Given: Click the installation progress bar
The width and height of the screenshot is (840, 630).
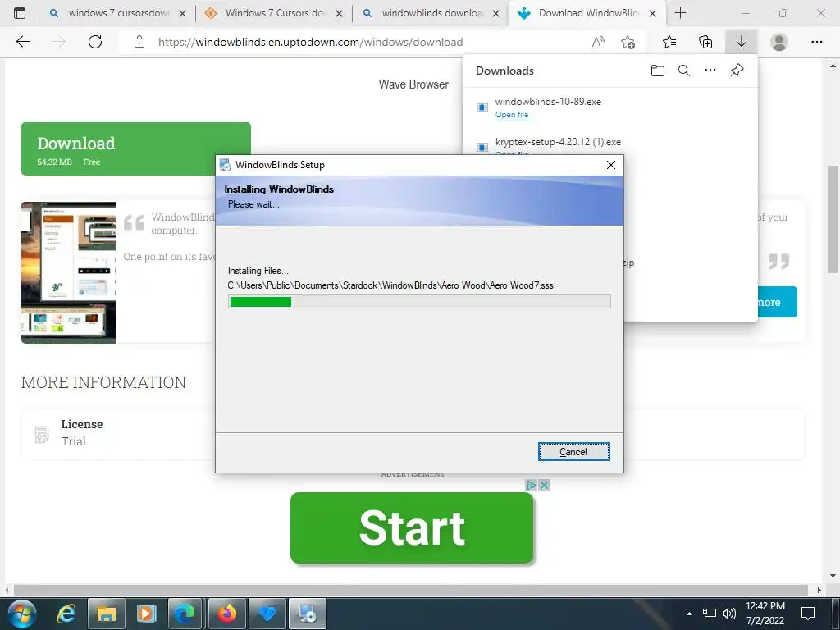Looking at the screenshot, I should point(419,302).
